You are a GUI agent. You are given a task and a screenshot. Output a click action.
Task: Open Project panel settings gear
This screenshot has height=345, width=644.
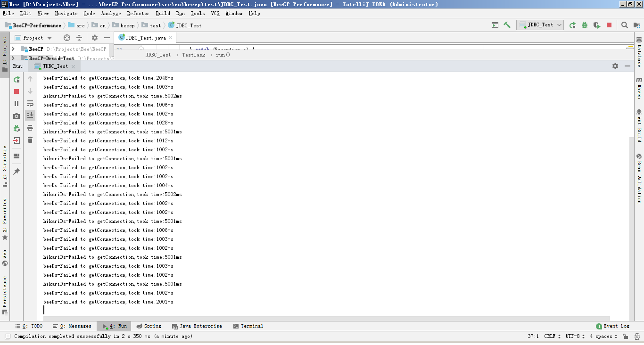click(95, 38)
